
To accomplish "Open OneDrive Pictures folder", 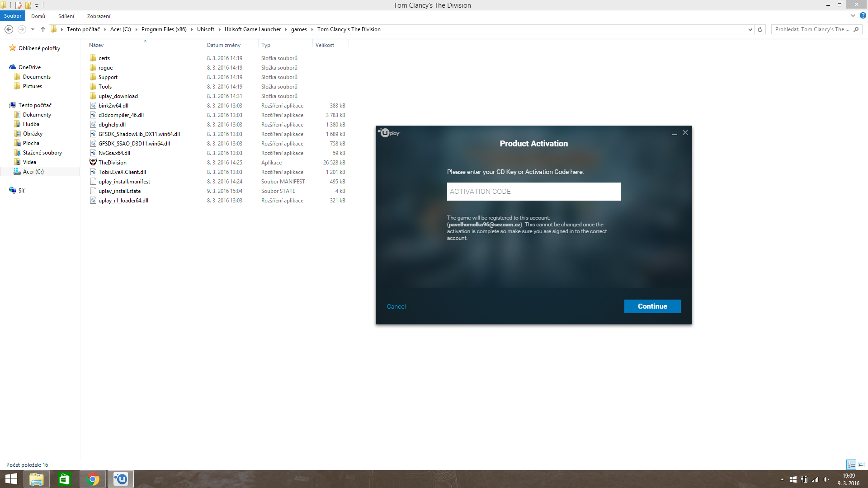I will coord(32,86).
